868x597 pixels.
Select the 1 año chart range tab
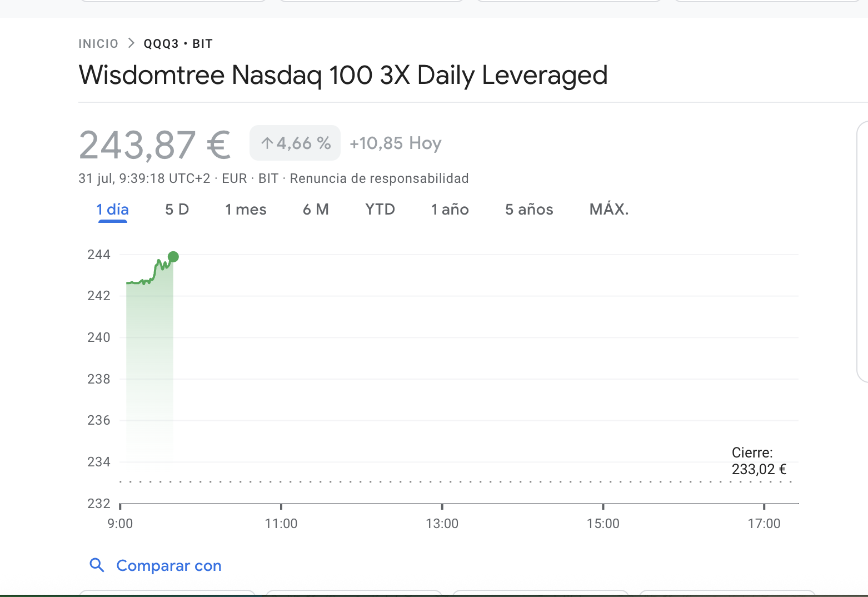point(450,210)
